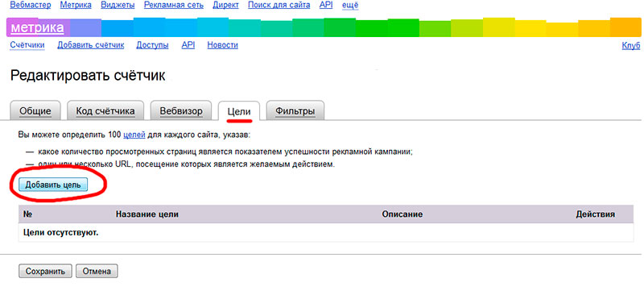The height and width of the screenshot is (291, 644).
Task: Click the Описание column header
Action: tap(402, 214)
